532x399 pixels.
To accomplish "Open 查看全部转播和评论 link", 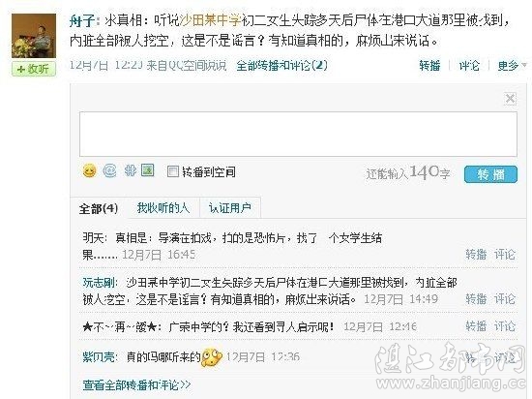I will tap(136, 384).
